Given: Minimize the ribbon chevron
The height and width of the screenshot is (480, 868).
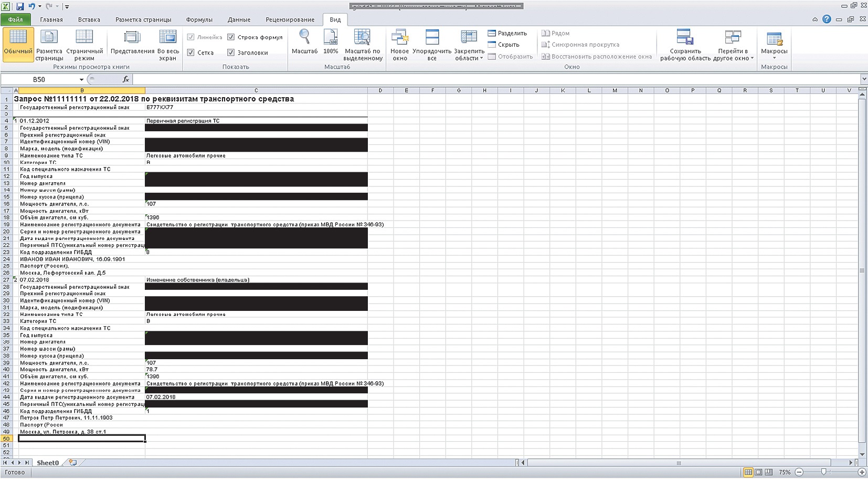Looking at the screenshot, I should point(815,19).
